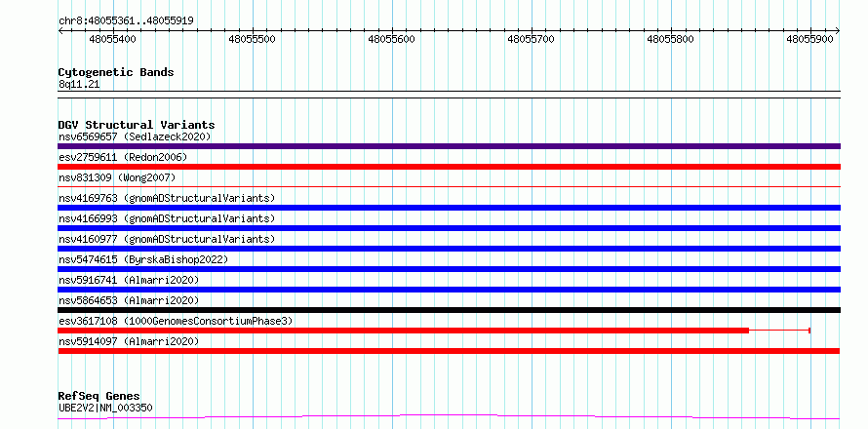This screenshot has width=868, height=429.
Task: Select the esv3617108 (1000GenomesConsortiumPhase3) label
Action: click(176, 321)
